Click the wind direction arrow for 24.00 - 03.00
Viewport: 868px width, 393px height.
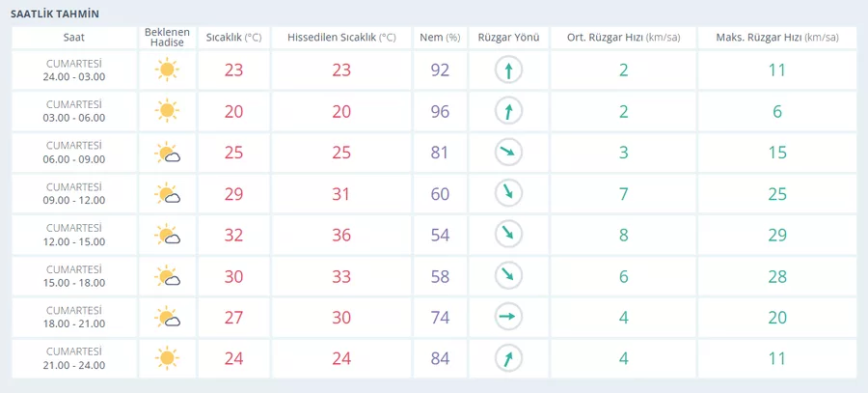pyautogui.click(x=508, y=70)
